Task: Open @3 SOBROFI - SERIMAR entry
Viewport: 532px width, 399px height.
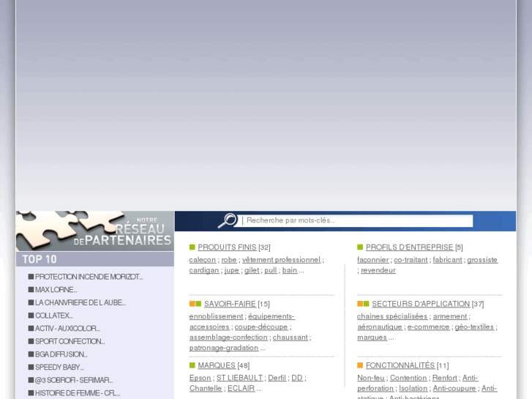Action: (74, 380)
